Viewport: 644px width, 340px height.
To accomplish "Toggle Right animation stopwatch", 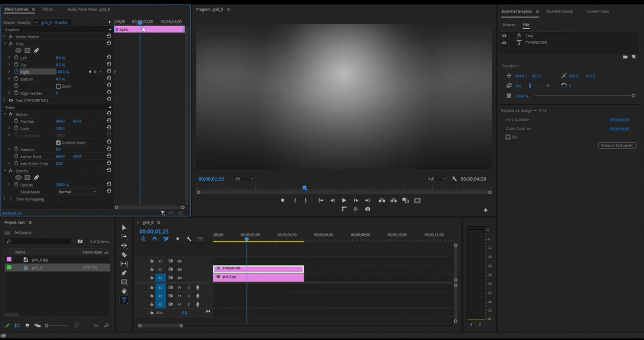I will pyautogui.click(x=16, y=72).
